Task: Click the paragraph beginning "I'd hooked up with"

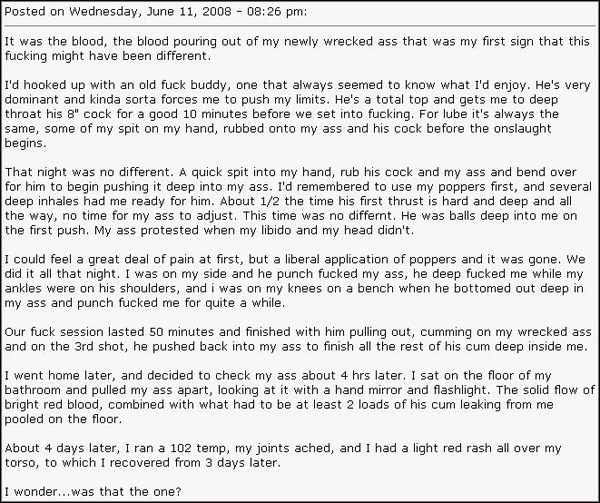Action: point(297,114)
